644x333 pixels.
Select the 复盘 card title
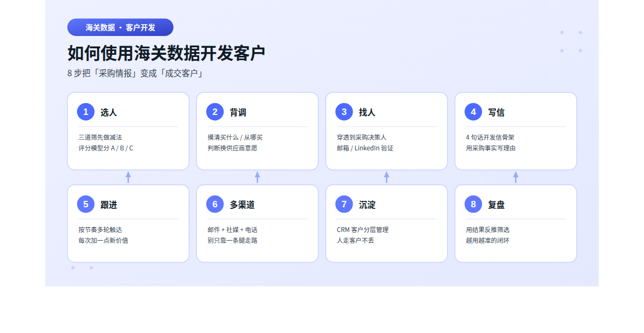click(x=496, y=205)
